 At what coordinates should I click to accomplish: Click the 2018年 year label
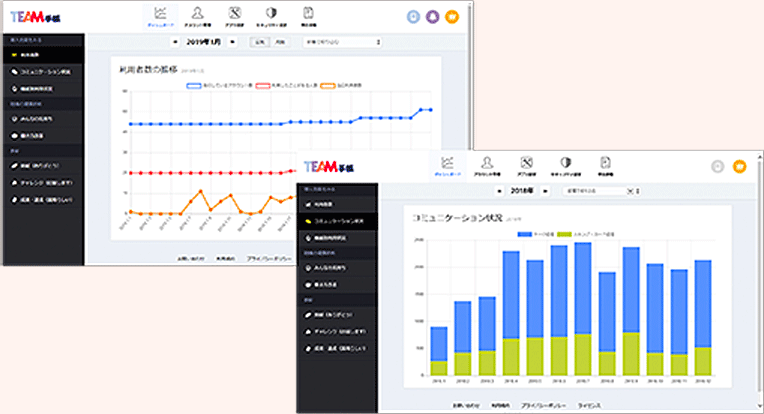click(522, 191)
